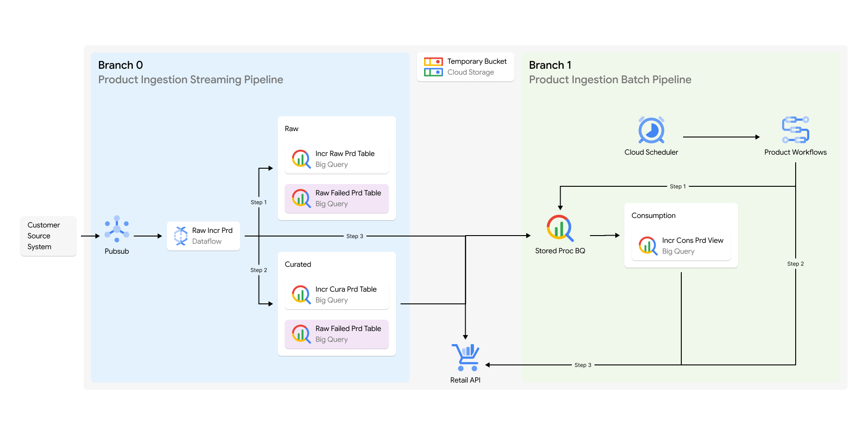Click the Raw Failed Prd Table icon in Raw

[x=300, y=198]
